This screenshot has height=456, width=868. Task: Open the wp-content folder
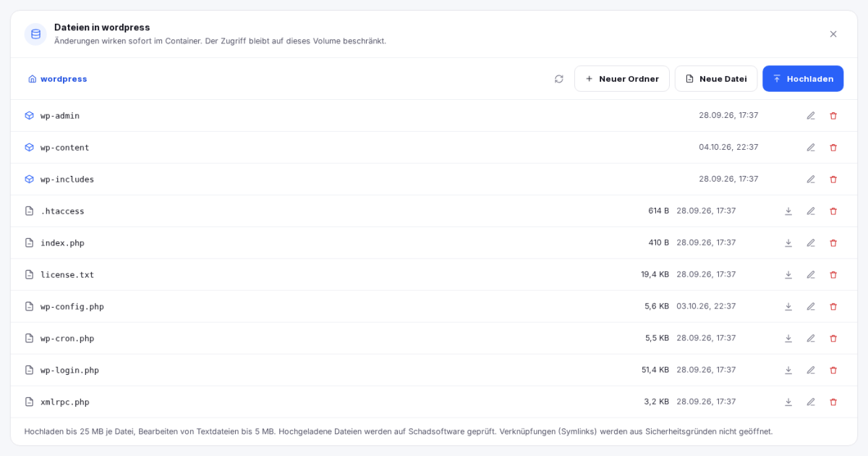click(65, 148)
